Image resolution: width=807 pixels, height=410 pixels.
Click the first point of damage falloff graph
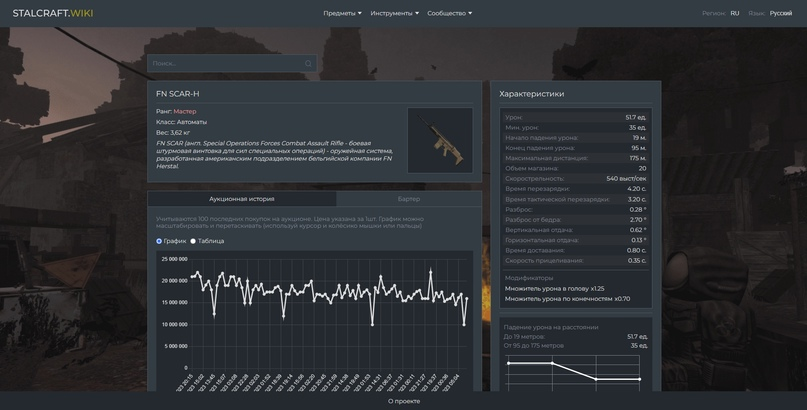point(508,363)
